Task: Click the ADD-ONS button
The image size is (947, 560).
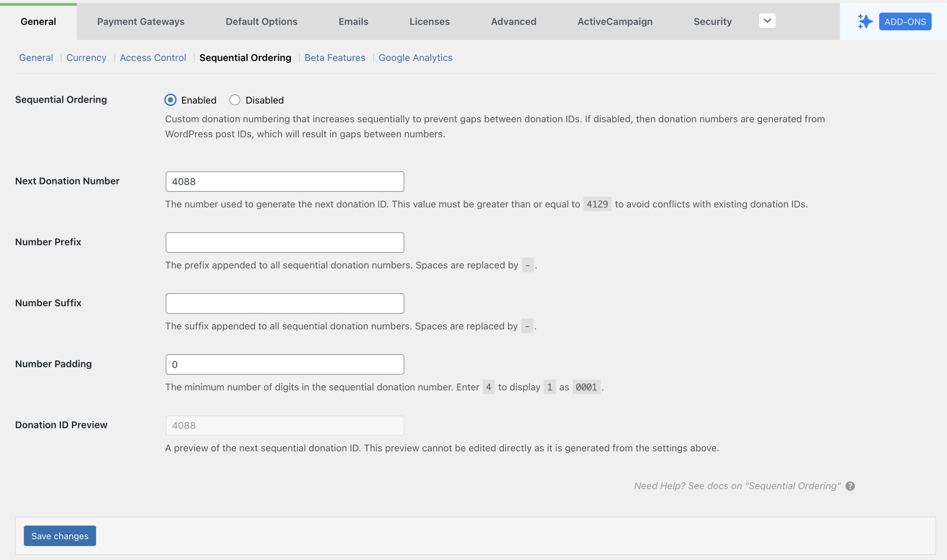Action: [905, 21]
